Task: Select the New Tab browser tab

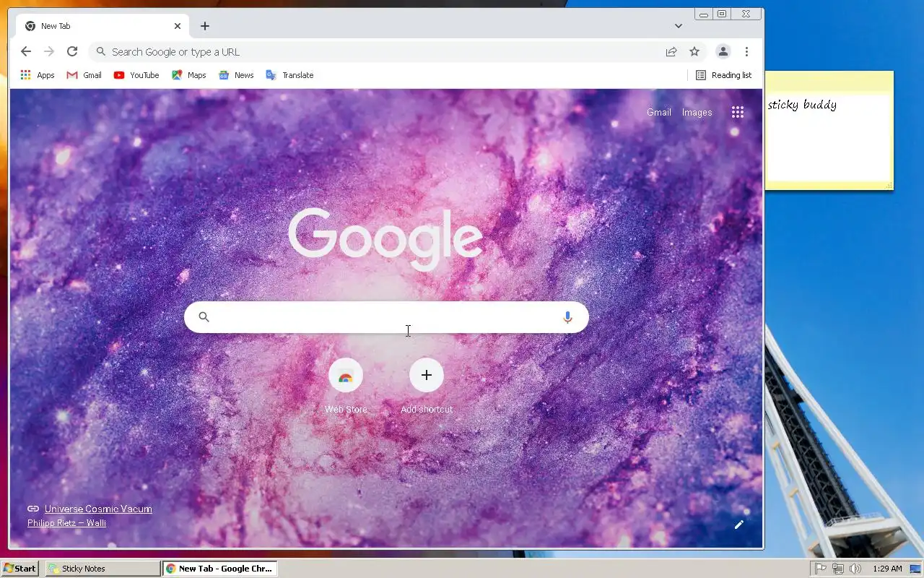Action: (x=101, y=26)
